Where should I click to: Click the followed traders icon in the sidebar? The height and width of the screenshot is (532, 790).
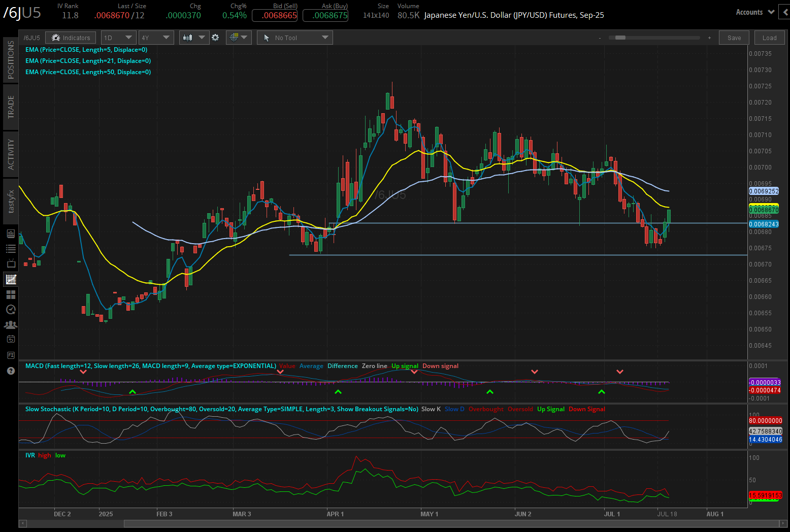[x=11, y=324]
